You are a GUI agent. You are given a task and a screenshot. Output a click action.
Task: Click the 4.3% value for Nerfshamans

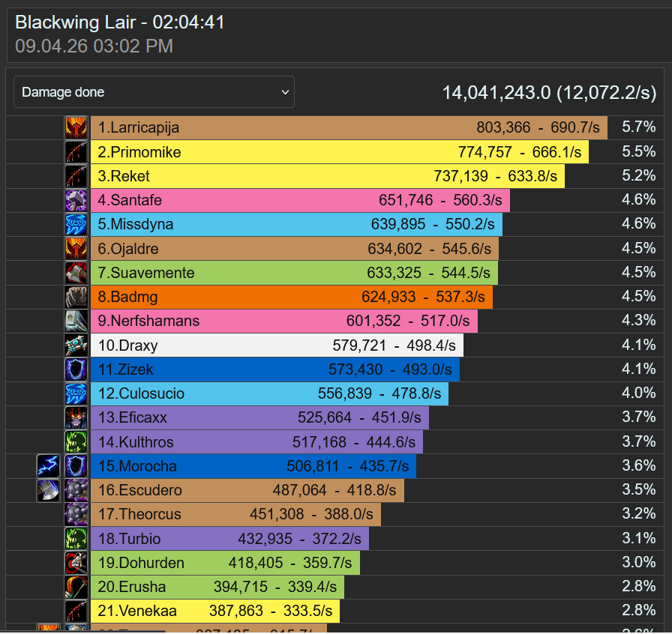[638, 320]
